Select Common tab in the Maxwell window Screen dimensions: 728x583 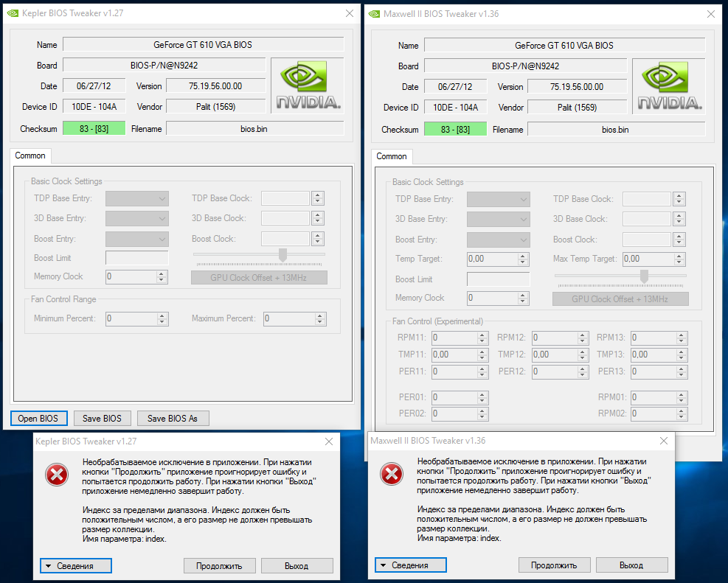392,157
